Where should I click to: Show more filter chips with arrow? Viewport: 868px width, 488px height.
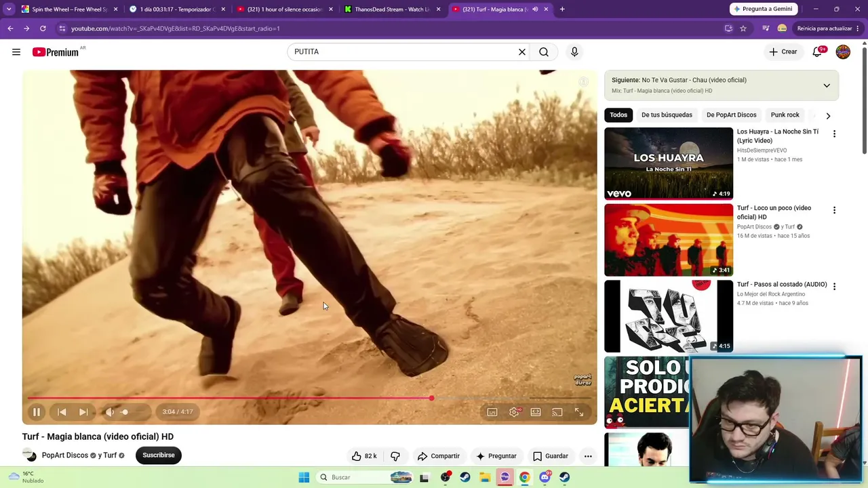828,116
